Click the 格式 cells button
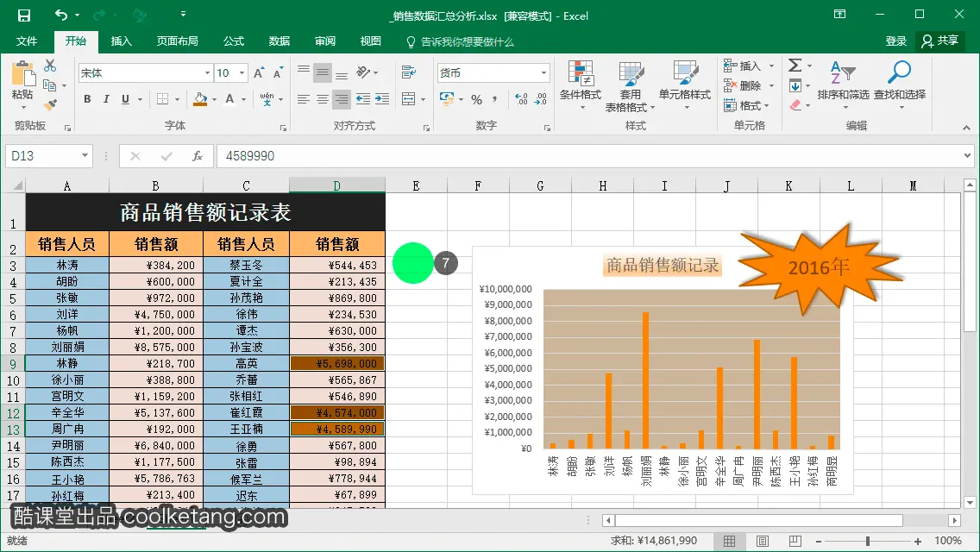 pyautogui.click(x=746, y=105)
